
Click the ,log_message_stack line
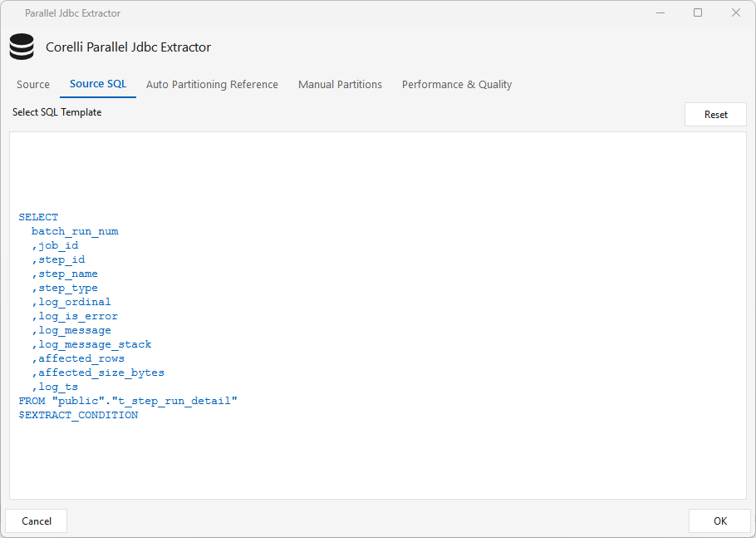click(x=91, y=344)
